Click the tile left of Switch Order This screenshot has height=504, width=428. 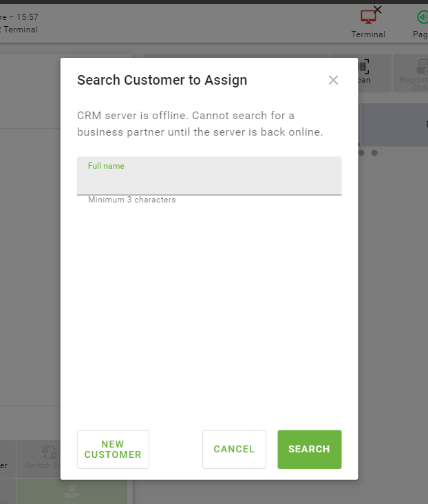pyautogui.click(x=6, y=458)
